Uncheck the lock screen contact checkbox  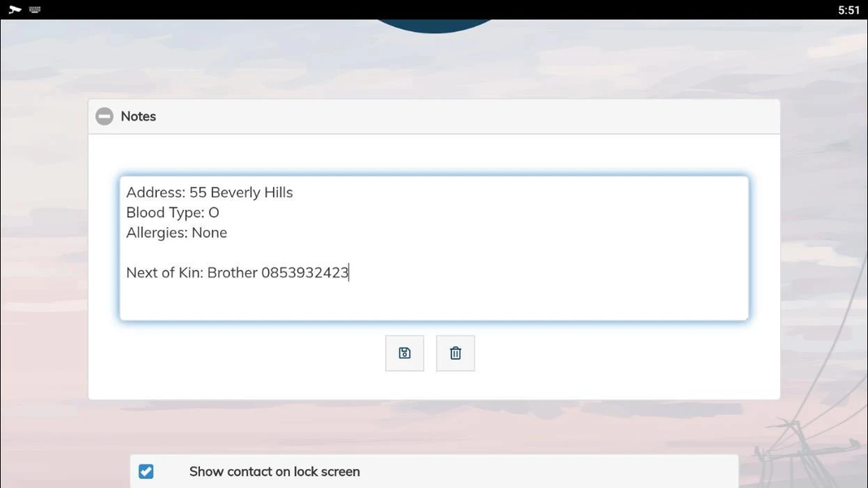[145, 471]
